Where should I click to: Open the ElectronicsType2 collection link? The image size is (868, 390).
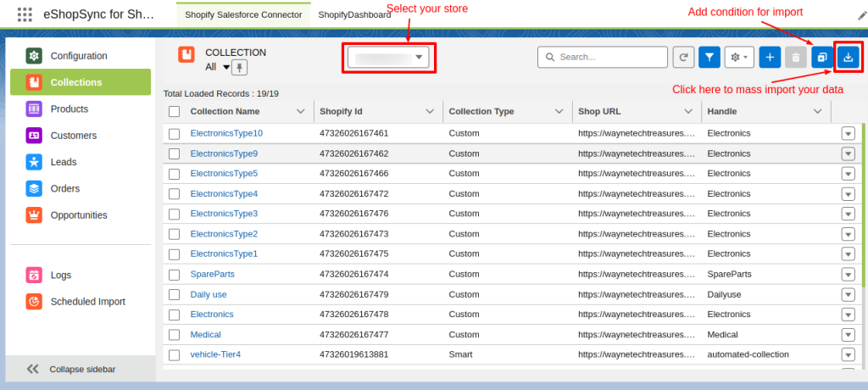(x=224, y=234)
